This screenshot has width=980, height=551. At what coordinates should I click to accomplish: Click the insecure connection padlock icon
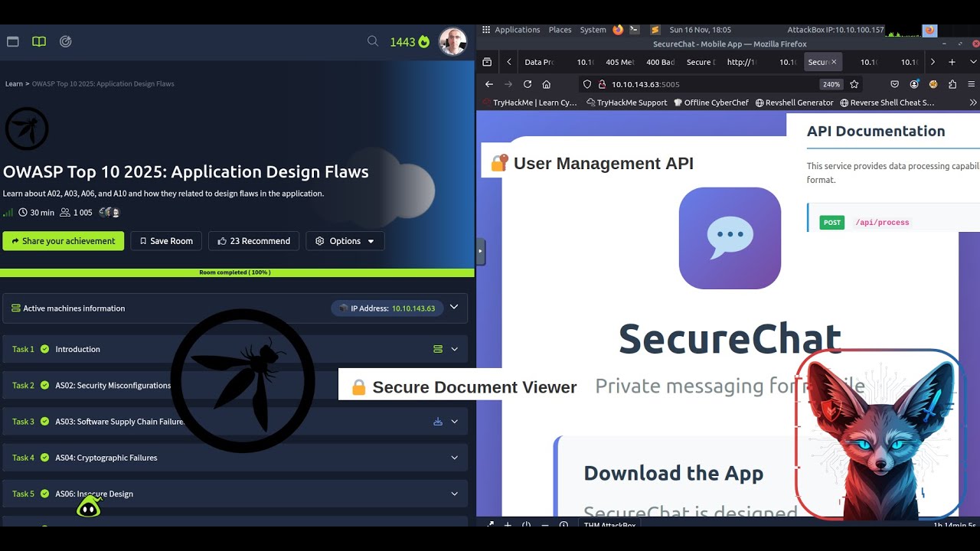602,84
